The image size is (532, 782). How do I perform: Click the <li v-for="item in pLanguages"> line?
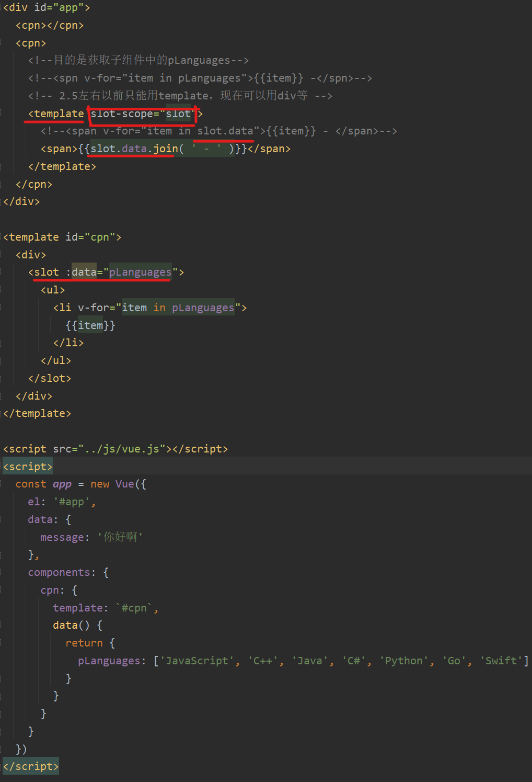point(150,308)
